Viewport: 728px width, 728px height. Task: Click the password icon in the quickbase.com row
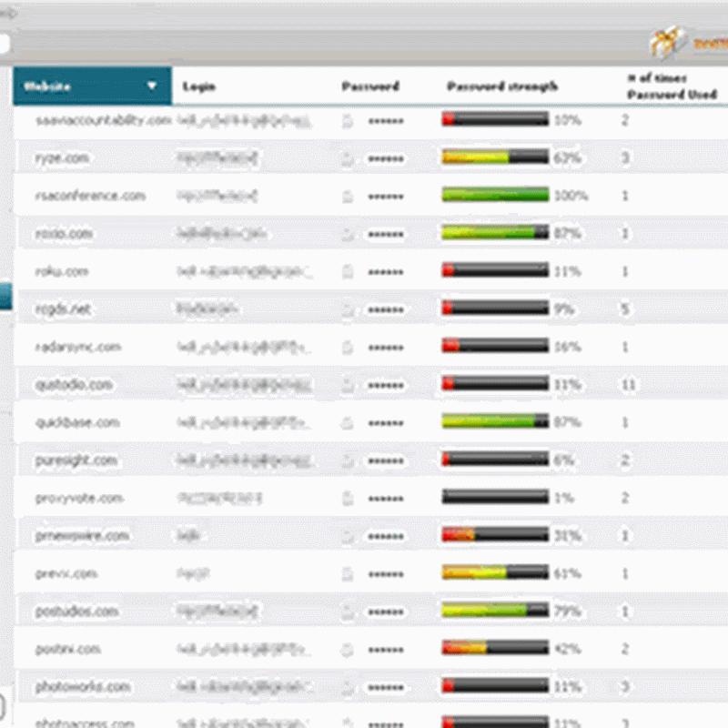(348, 423)
